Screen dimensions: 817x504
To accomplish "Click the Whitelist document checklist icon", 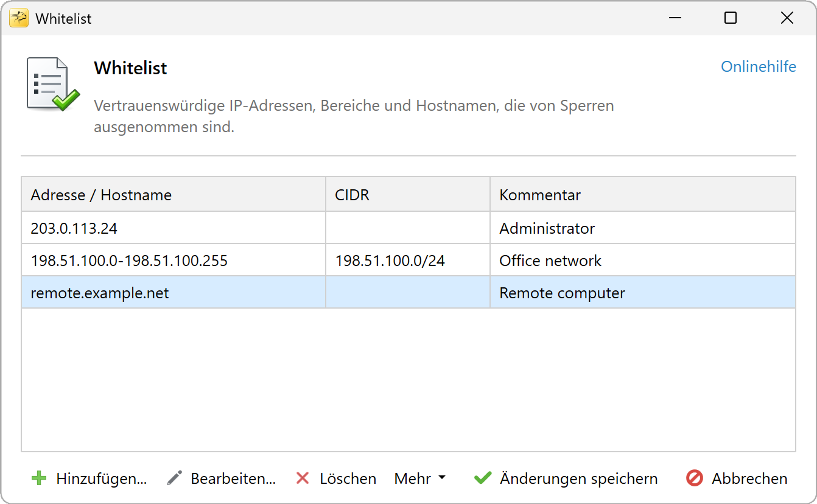I will tap(53, 85).
